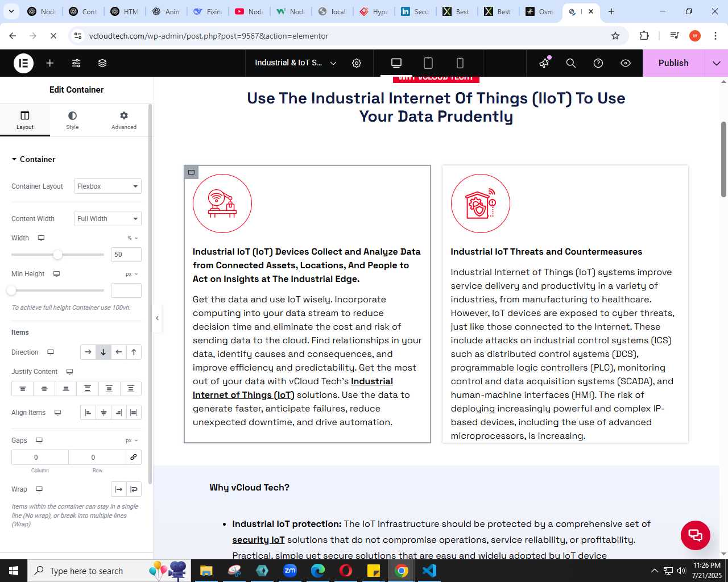This screenshot has width=728, height=582.
Task: Expand Publish options arrow
Action: (x=717, y=63)
